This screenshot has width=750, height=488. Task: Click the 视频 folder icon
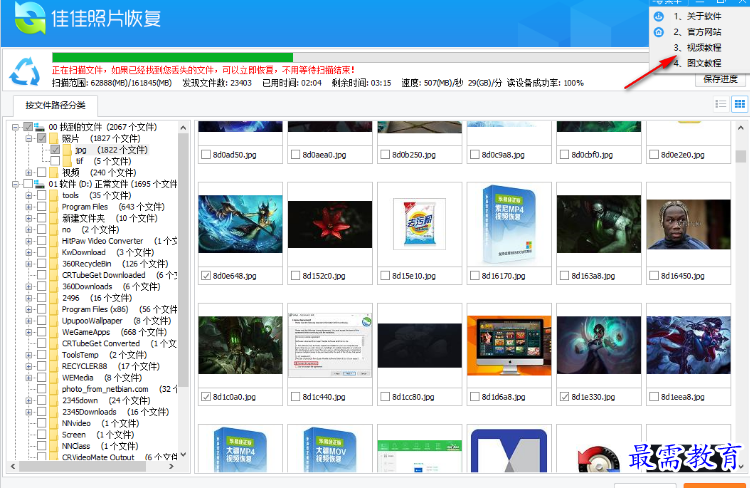[x=54, y=172]
